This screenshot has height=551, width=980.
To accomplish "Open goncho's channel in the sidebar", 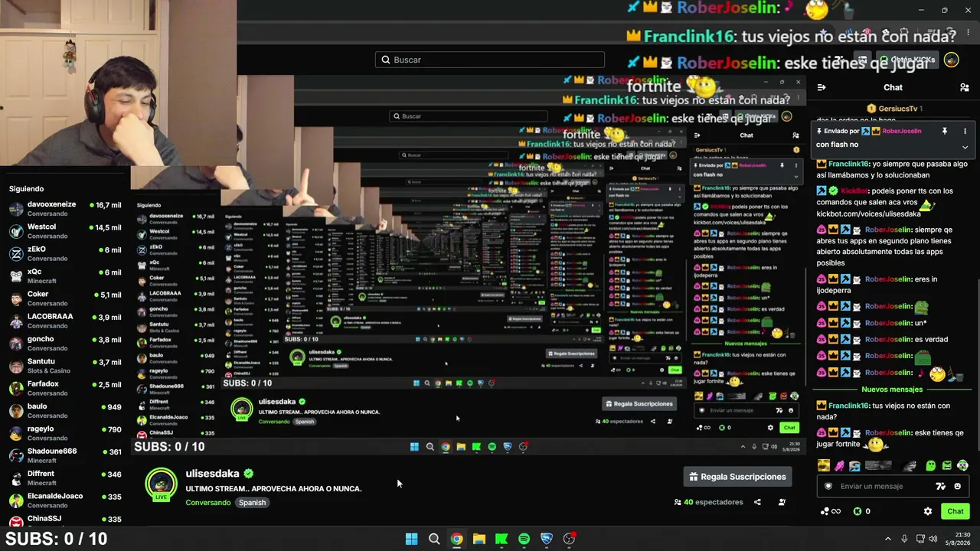I will [65, 343].
